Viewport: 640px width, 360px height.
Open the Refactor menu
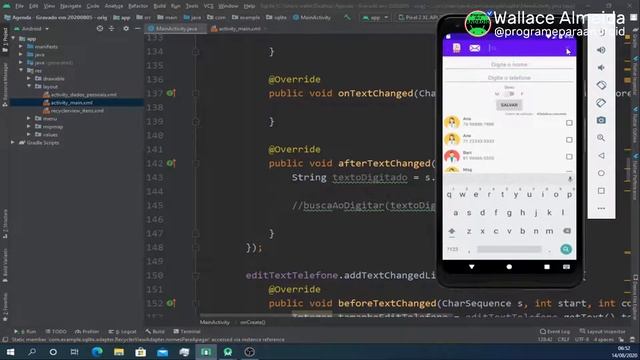[138, 6]
